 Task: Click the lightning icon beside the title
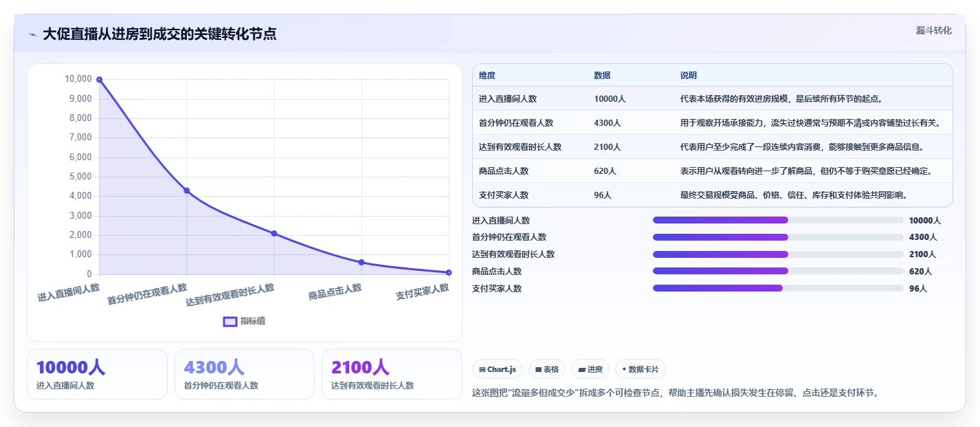tap(33, 34)
